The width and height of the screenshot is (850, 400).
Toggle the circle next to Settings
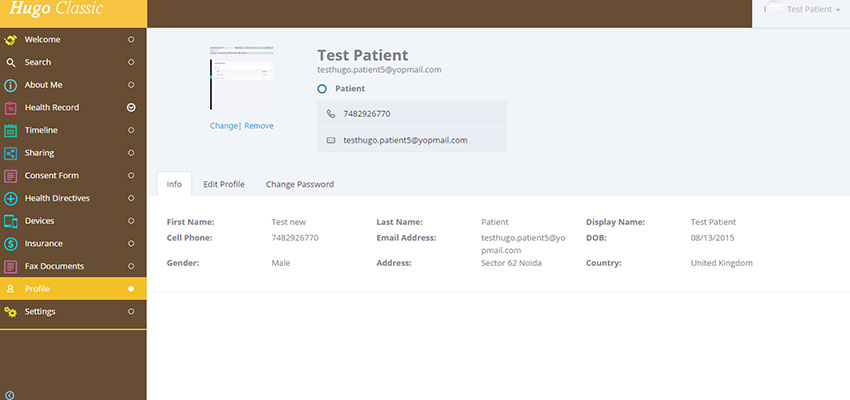[131, 312]
